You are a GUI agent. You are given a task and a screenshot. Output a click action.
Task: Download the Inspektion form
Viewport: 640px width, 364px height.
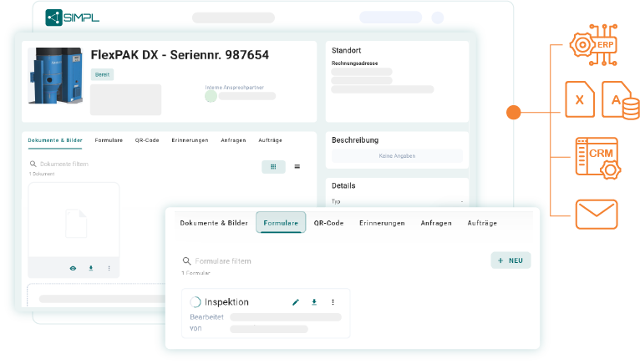pos(314,302)
